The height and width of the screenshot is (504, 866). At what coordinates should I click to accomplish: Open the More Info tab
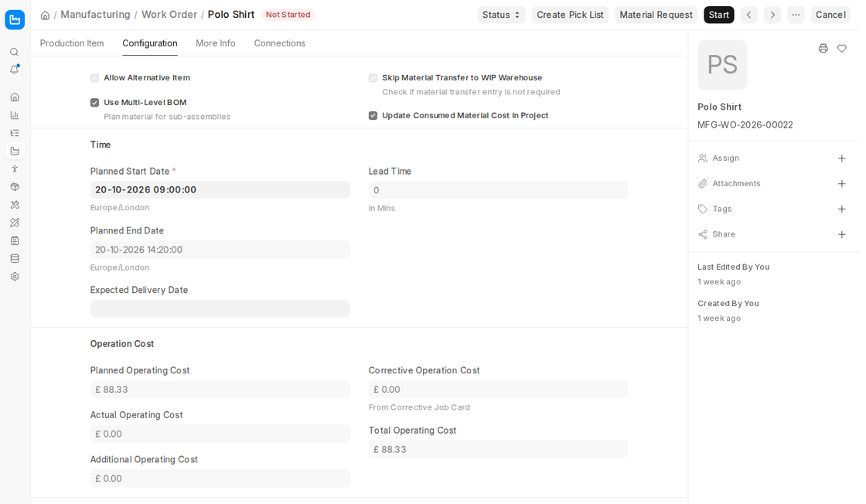[216, 43]
